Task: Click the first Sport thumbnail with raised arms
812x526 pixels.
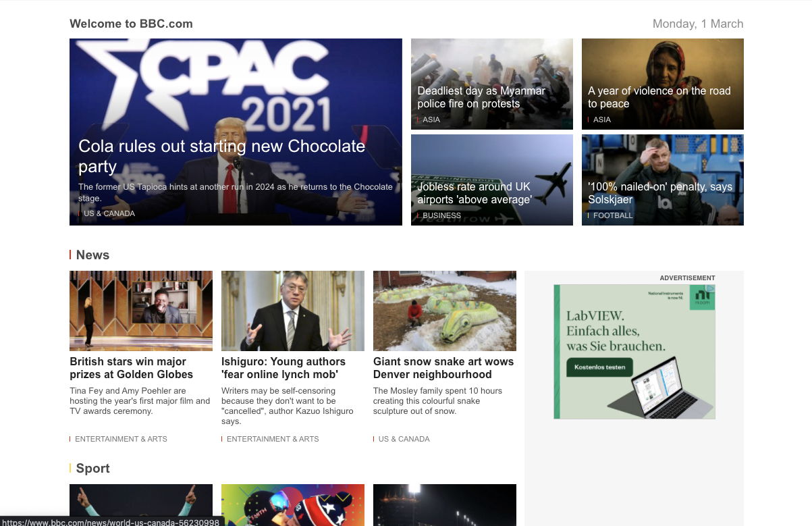Action: (x=141, y=504)
